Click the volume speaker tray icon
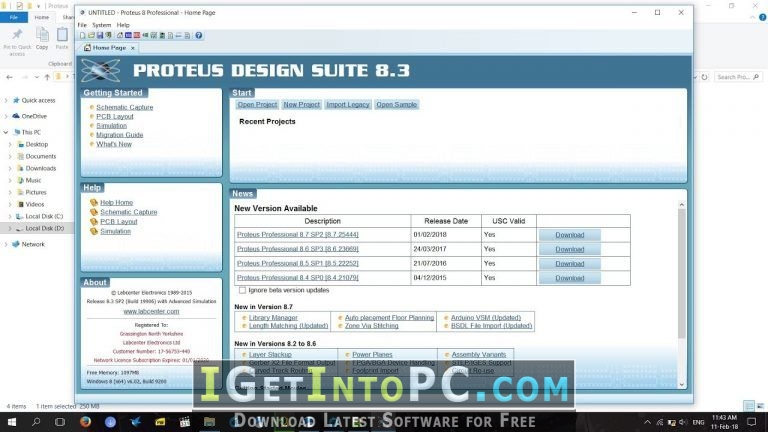The image size is (768, 432). click(683, 422)
